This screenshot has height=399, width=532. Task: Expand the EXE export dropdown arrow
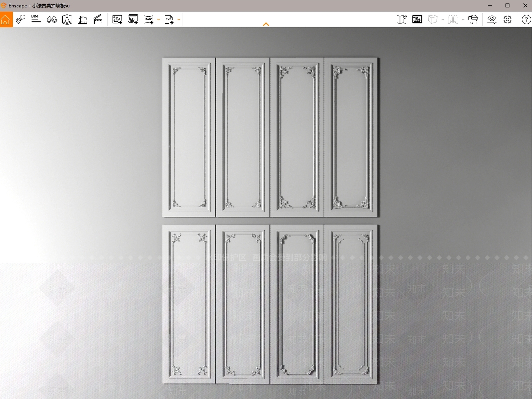(179, 20)
